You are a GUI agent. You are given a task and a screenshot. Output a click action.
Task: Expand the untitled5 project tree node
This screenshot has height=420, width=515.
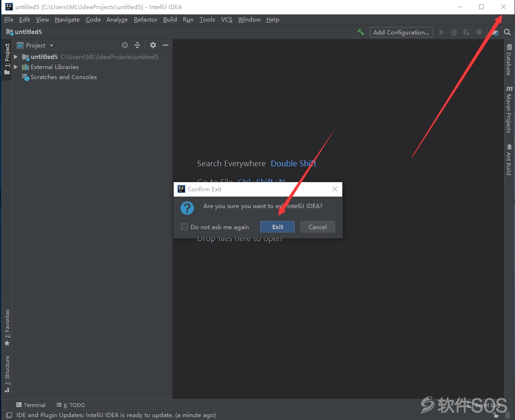(15, 57)
